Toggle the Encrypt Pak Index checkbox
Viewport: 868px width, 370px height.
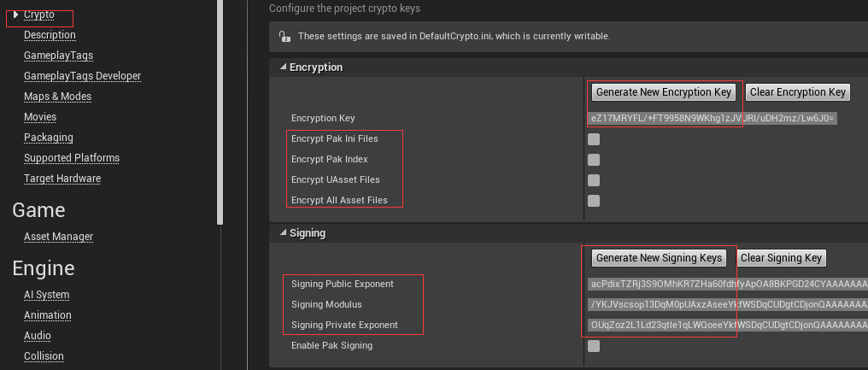click(594, 159)
